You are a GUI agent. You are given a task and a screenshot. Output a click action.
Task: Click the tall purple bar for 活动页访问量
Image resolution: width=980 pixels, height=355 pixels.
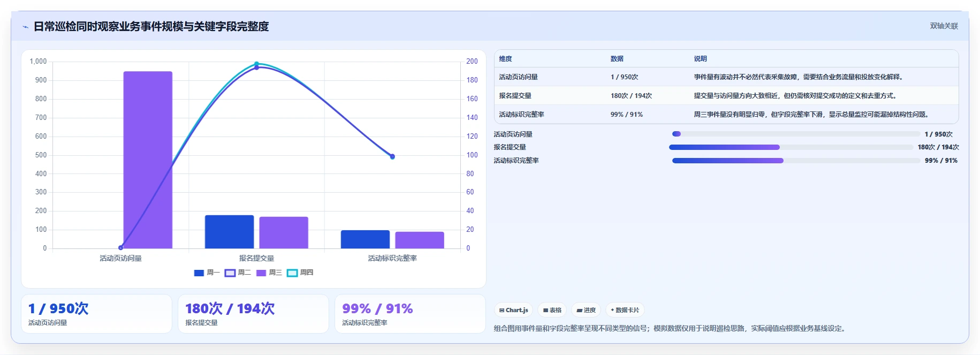pos(148,160)
